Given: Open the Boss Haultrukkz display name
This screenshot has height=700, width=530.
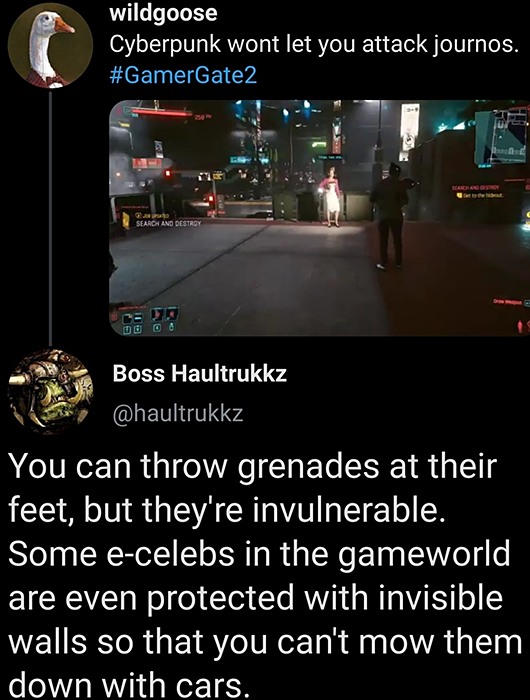Looking at the screenshot, I should click(200, 373).
